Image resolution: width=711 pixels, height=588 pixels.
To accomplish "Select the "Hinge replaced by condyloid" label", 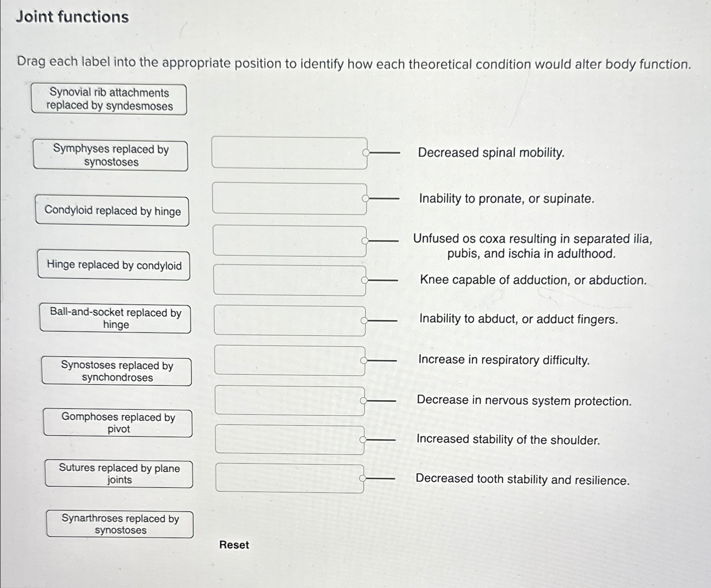I will coord(113,266).
